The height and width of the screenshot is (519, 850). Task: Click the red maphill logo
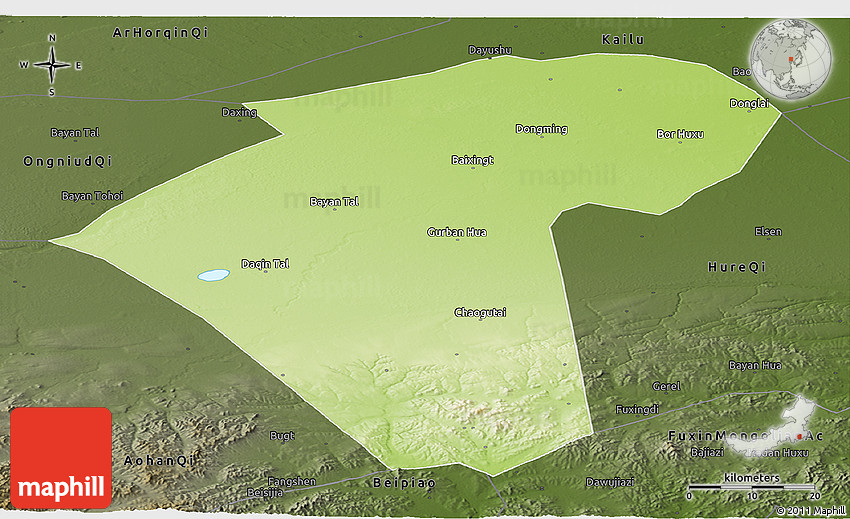point(61,457)
